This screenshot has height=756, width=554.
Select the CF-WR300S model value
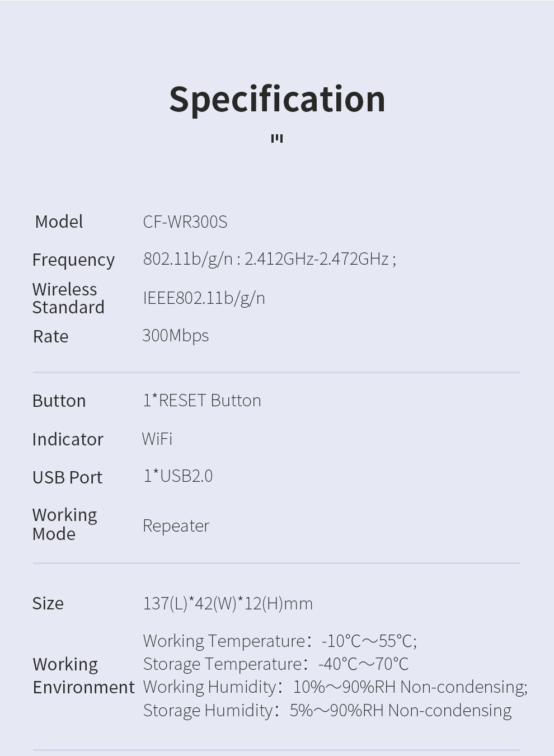[185, 222]
